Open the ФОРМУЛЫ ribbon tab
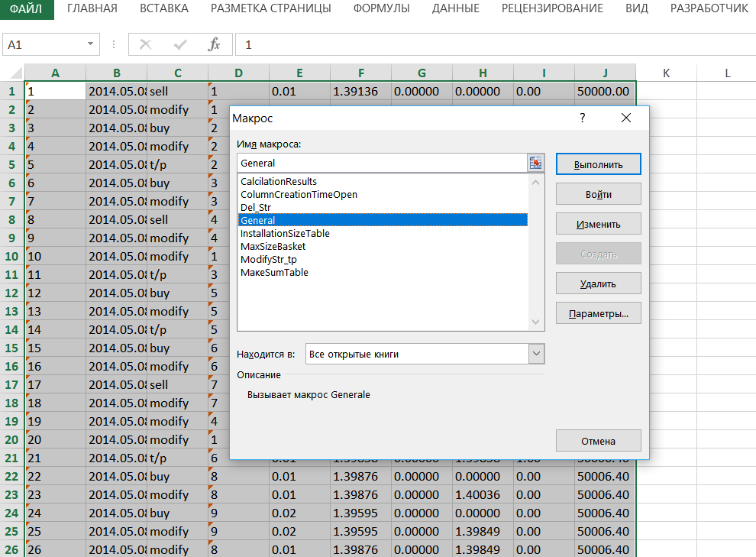756x557 pixels. click(x=381, y=8)
